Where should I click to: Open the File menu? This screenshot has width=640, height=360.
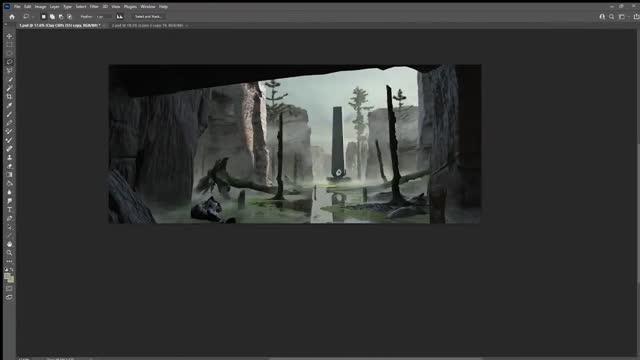click(x=17, y=7)
